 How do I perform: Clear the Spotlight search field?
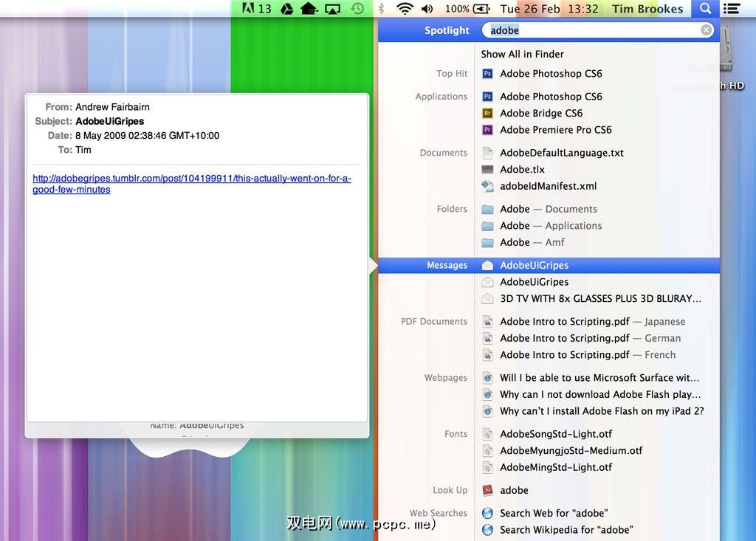[707, 30]
